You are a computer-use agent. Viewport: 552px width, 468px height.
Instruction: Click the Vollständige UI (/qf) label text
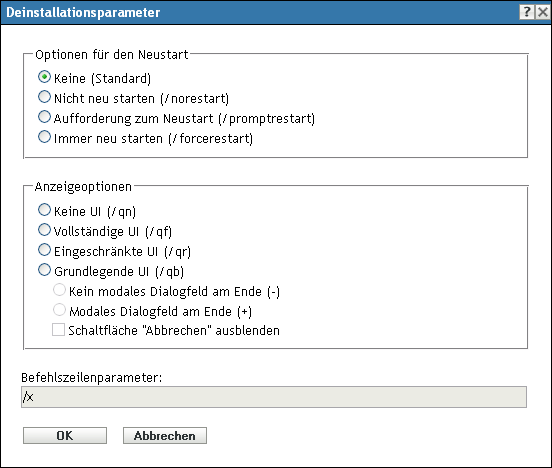coord(113,231)
